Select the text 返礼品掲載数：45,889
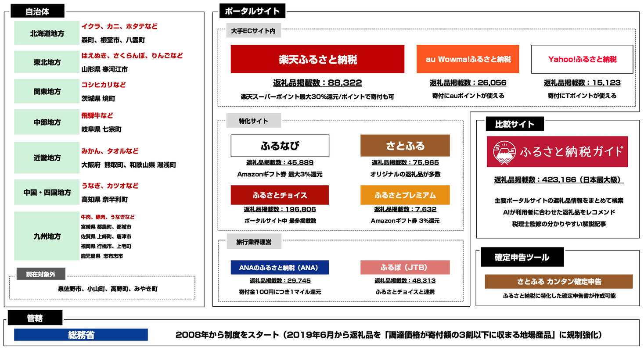The image size is (644, 351). click(280, 162)
